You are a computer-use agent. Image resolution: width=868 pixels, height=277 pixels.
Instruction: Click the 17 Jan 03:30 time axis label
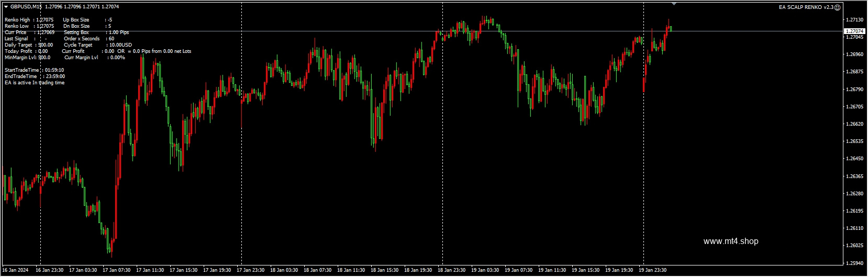click(x=83, y=270)
